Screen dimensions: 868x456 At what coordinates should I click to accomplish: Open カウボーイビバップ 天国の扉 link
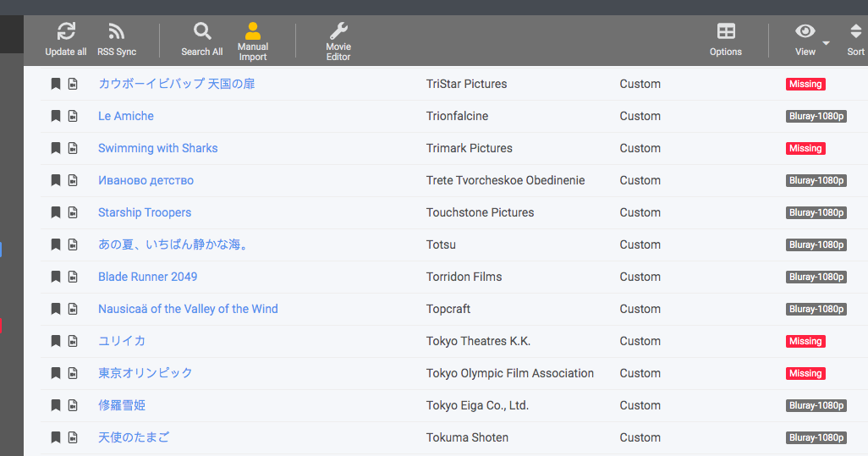coord(177,84)
